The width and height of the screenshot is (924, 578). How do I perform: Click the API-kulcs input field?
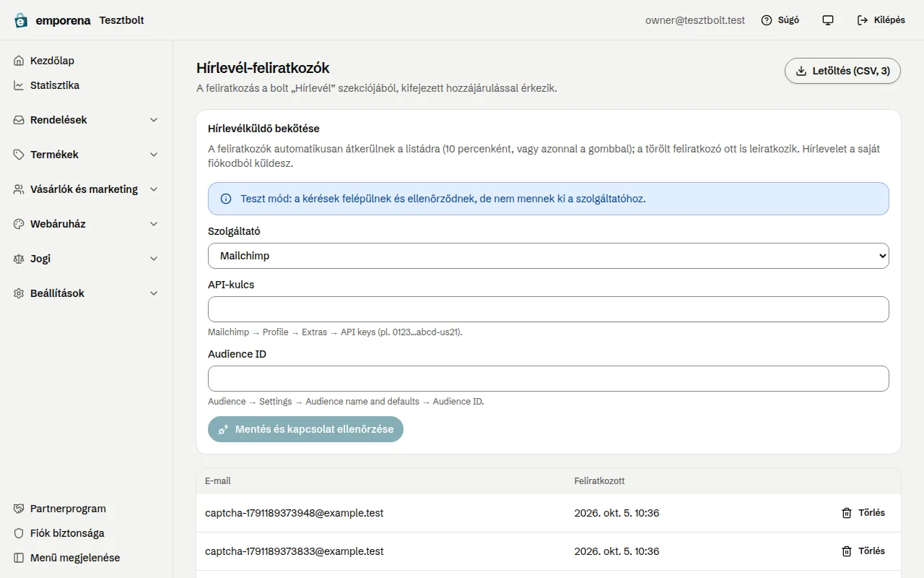click(x=549, y=309)
